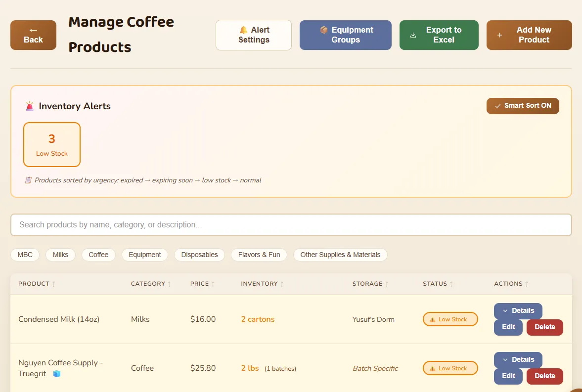The image size is (582, 392).
Task: Click the siren icon beside Inventory Alerts
Action: tap(30, 106)
